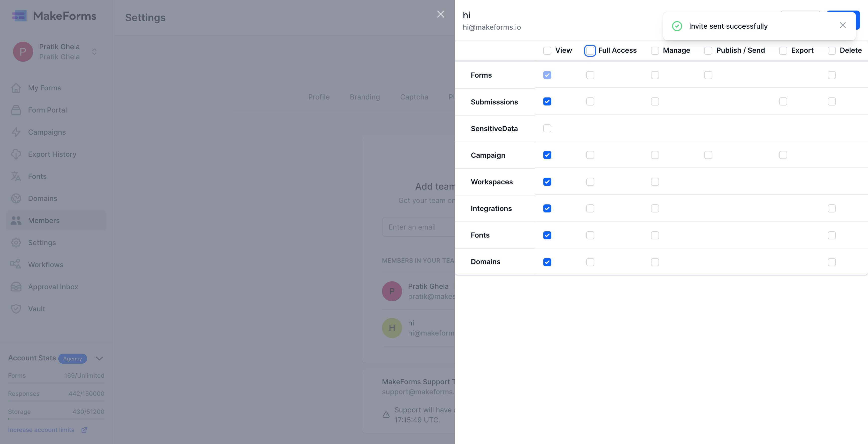Click the H avatar of member hi
The height and width of the screenshot is (444, 868).
click(392, 328)
